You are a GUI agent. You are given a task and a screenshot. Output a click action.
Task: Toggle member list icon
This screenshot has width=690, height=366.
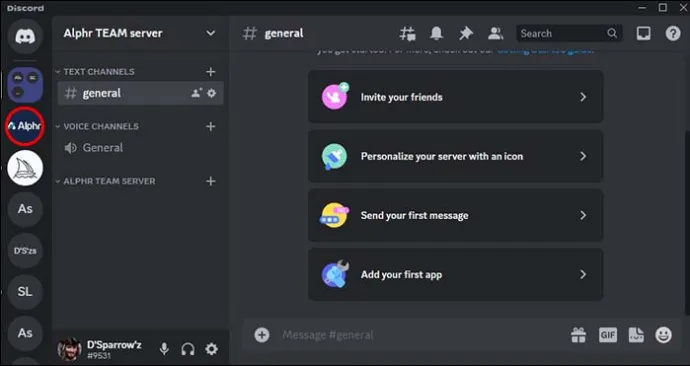point(495,33)
